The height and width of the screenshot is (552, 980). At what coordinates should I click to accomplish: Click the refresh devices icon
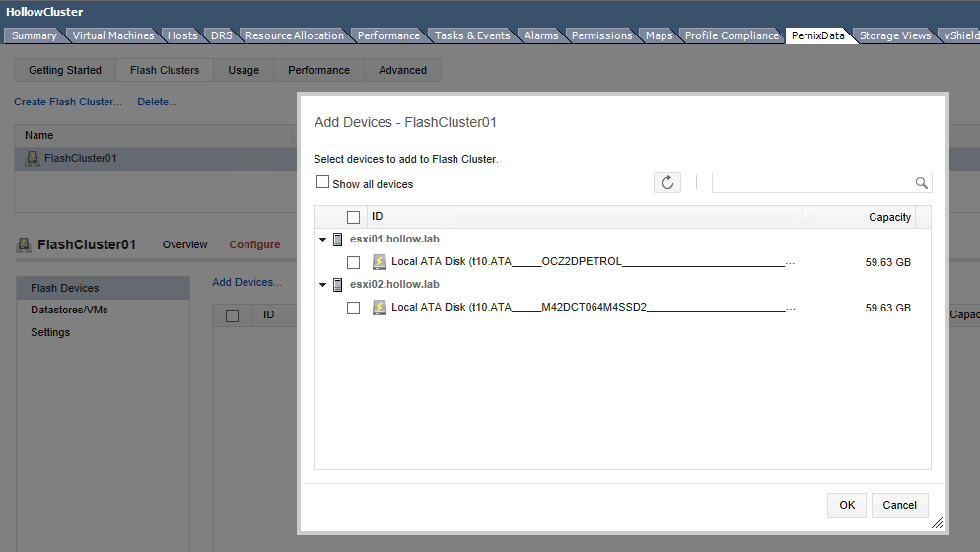[x=667, y=182]
